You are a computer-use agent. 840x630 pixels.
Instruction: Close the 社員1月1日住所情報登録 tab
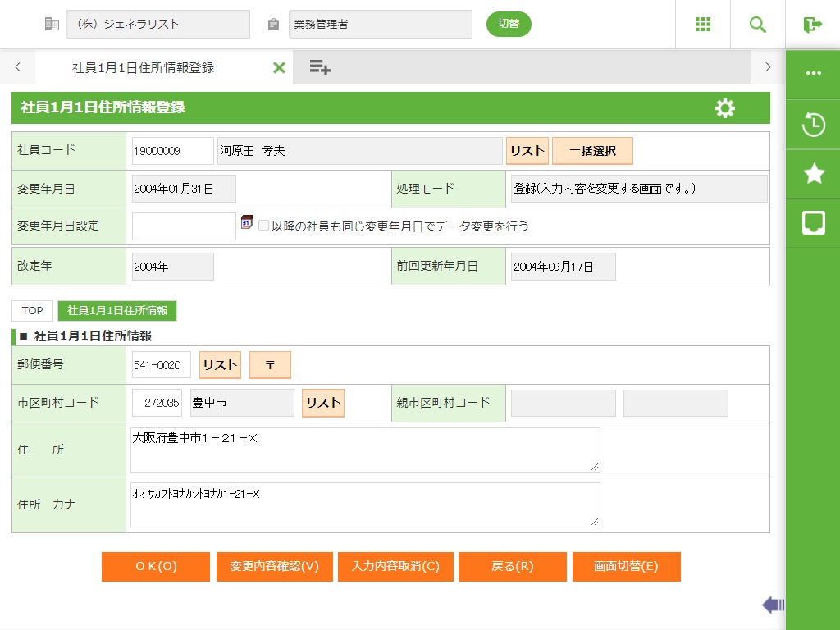(279, 68)
